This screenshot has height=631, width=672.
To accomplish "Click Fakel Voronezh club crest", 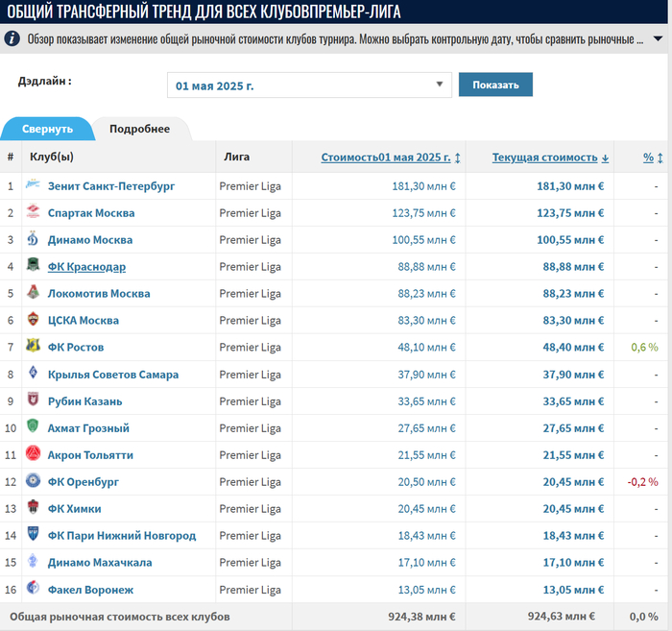I will click(x=33, y=588).
